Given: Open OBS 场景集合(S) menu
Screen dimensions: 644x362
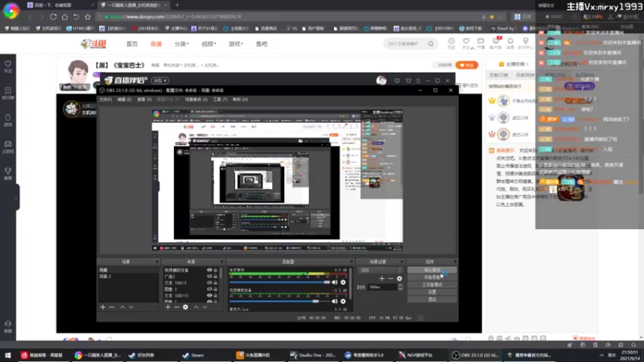Looking at the screenshot, I should (196, 99).
